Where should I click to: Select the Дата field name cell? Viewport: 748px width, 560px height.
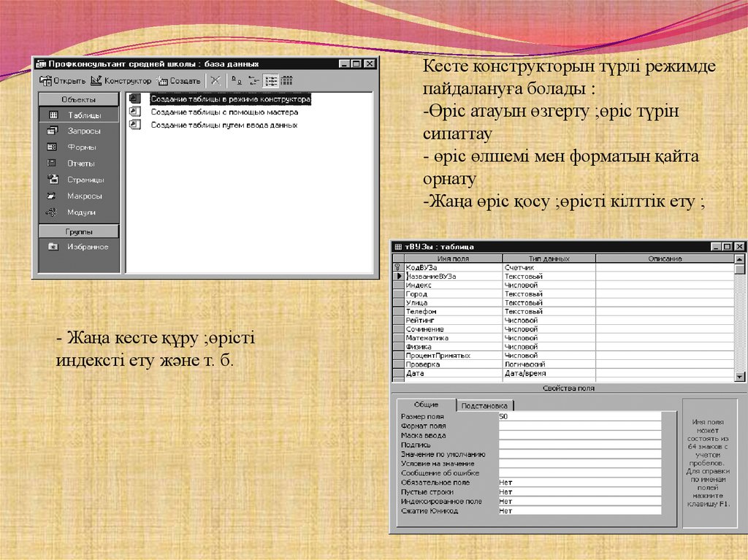tap(453, 374)
